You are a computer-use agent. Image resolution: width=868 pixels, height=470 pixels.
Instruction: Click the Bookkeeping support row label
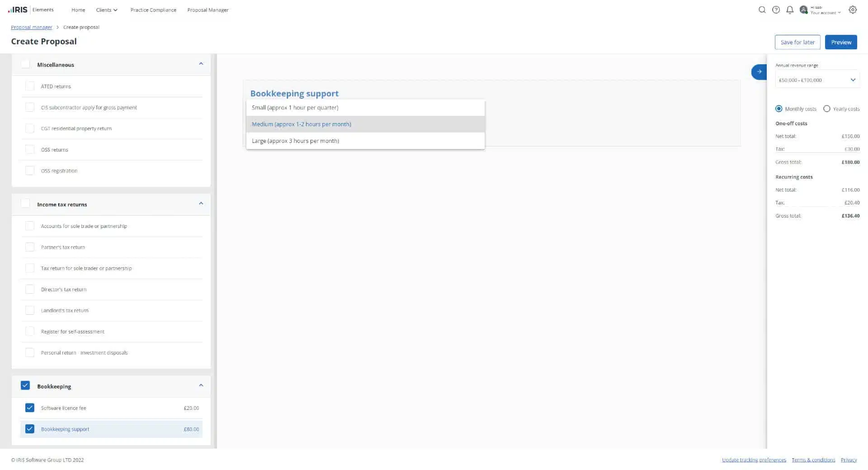[65, 429]
